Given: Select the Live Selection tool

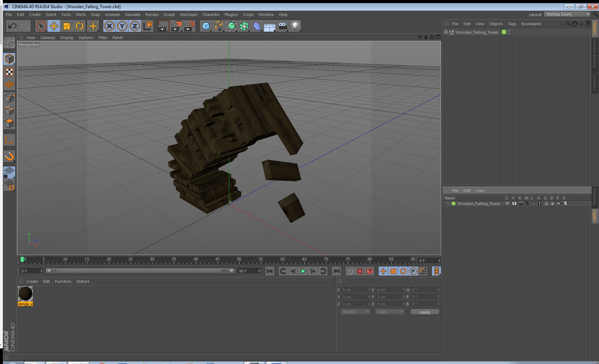Looking at the screenshot, I should [41, 26].
